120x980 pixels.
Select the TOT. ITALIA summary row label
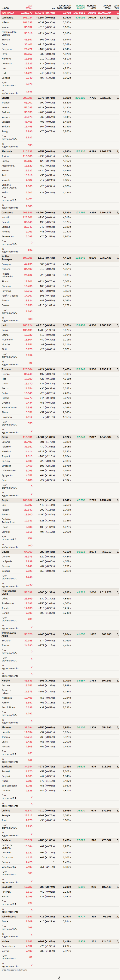pos(8,13)
